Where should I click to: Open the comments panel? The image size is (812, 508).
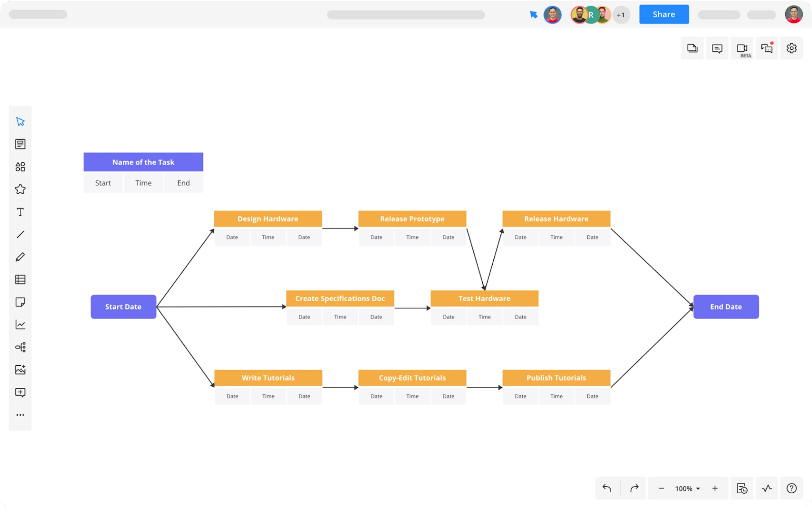717,48
